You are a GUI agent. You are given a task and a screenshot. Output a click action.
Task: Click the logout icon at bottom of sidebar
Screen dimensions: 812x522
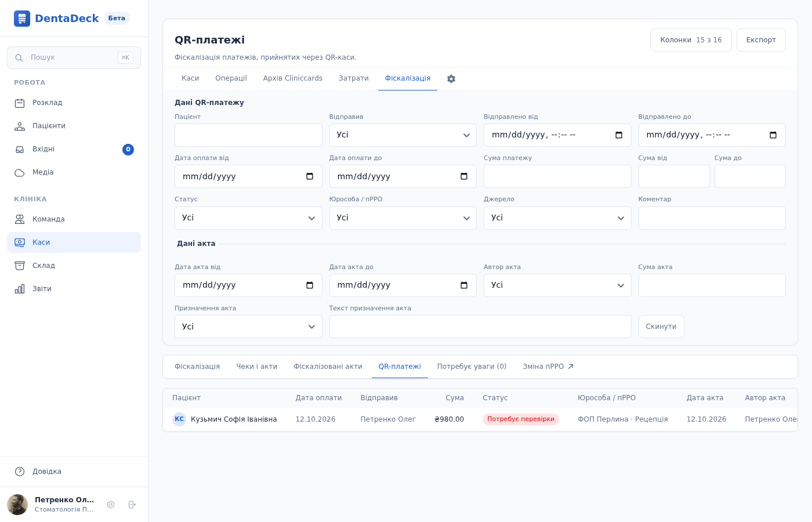coord(132,505)
